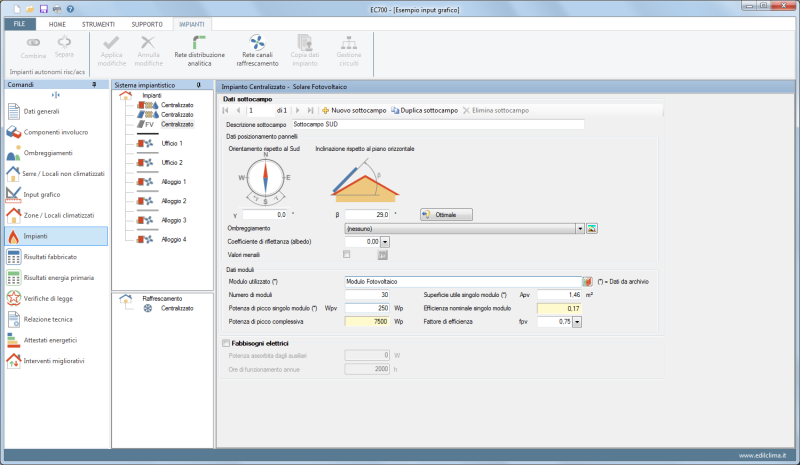
Task: Click the www.edilclima.it link
Action: tap(762, 455)
